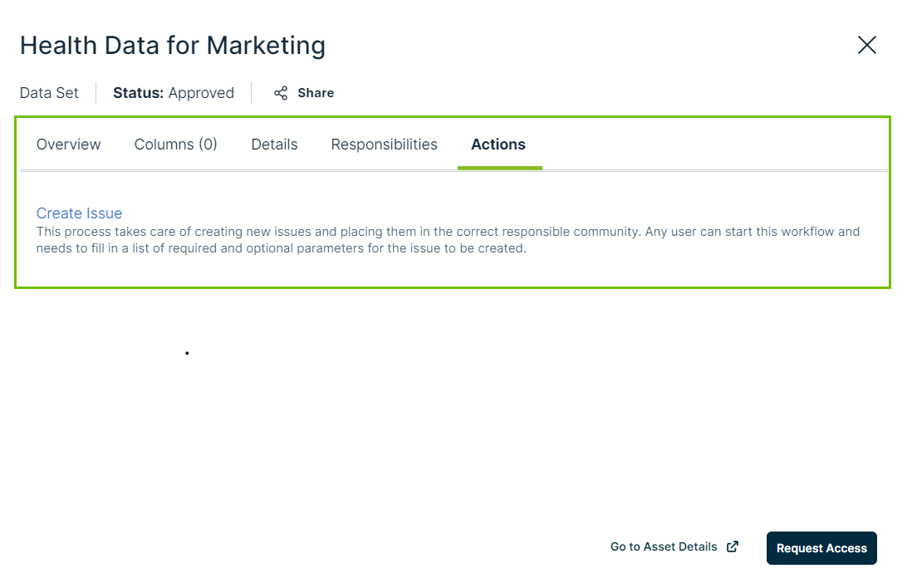The width and height of the screenshot is (912, 588).
Task: Start the Create Issue workflow
Action: 79,213
